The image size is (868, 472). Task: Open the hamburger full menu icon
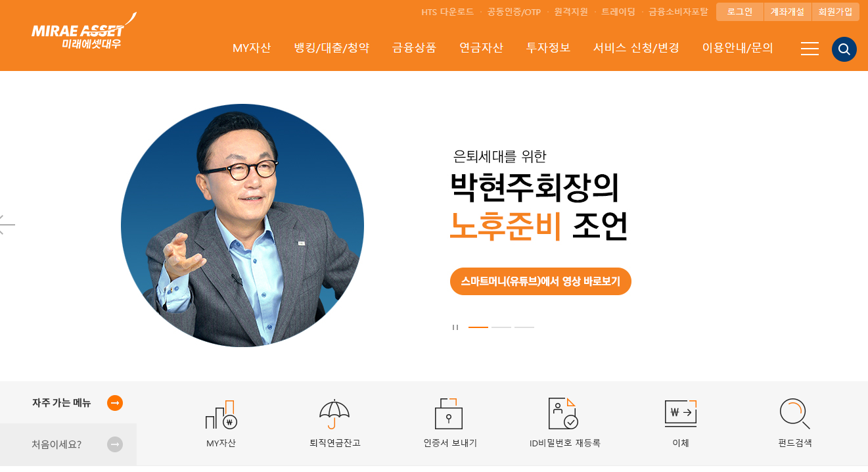coord(810,49)
